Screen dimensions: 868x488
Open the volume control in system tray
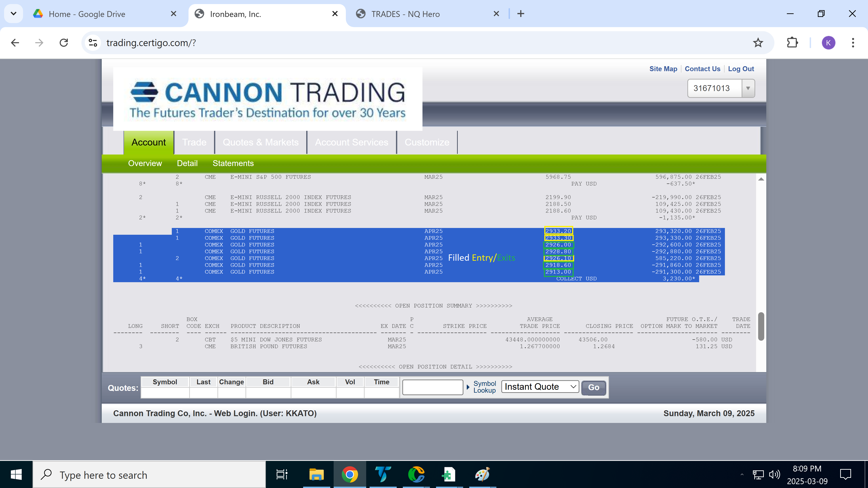point(774,474)
